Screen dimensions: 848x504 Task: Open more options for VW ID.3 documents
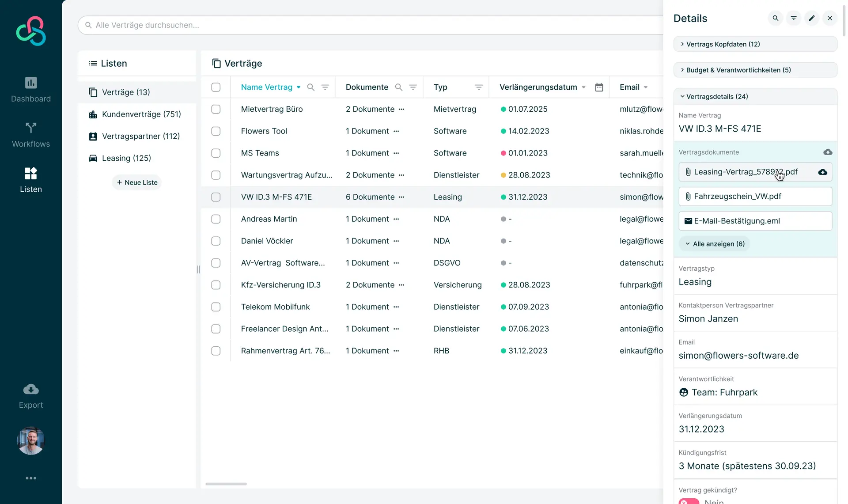[401, 197]
